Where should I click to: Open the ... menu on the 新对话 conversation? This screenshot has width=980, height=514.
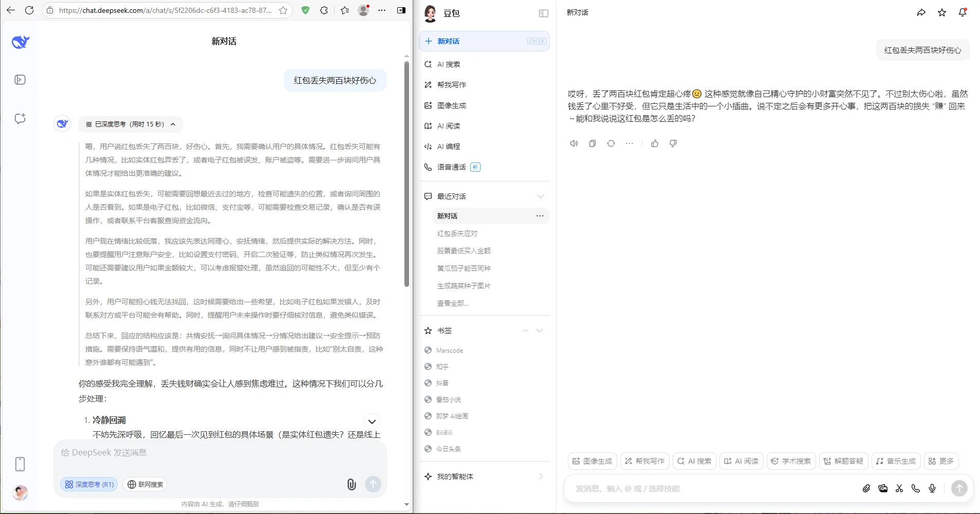540,216
